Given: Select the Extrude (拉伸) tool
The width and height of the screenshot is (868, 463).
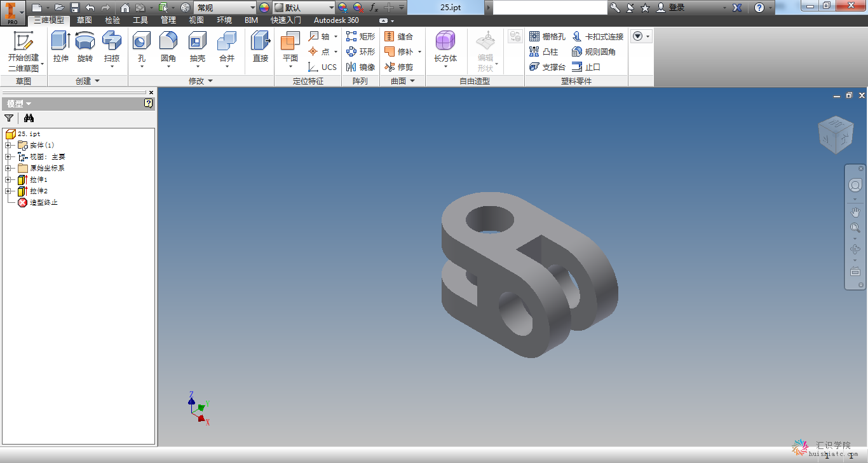Looking at the screenshot, I should click(x=61, y=48).
